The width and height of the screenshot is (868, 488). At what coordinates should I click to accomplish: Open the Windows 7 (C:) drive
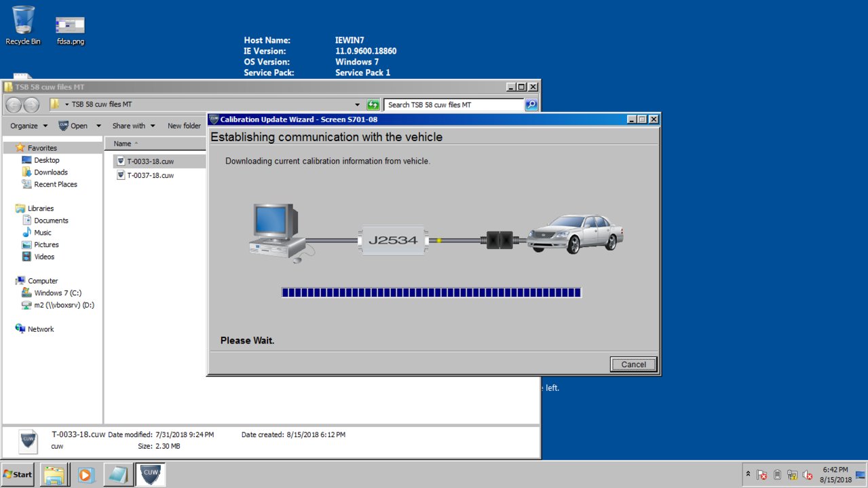pyautogui.click(x=58, y=293)
